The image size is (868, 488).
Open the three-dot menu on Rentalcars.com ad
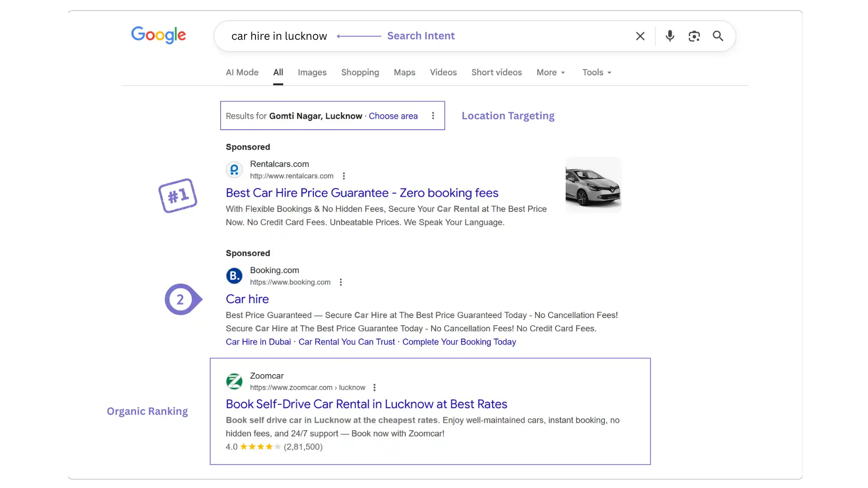click(344, 176)
